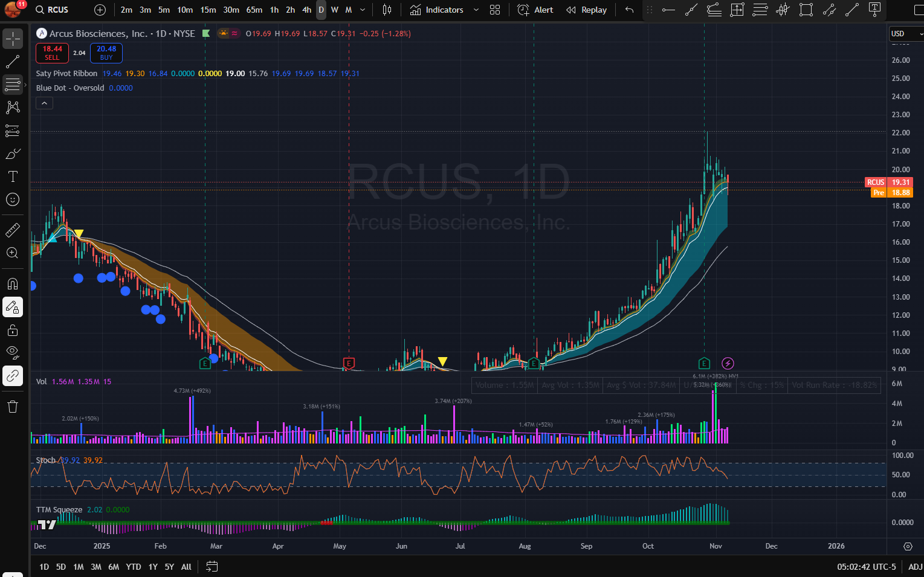924x577 pixels.
Task: Select the Stoch indicator label
Action: tap(45, 460)
